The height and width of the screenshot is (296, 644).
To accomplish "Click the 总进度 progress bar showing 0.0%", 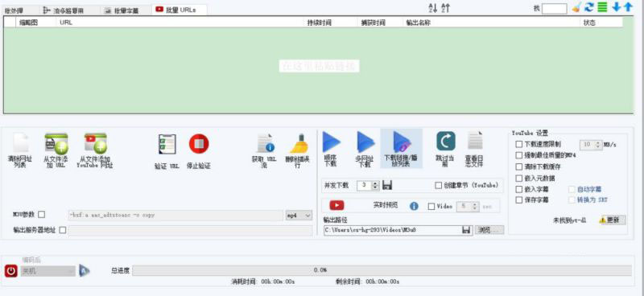I will 382,270.
